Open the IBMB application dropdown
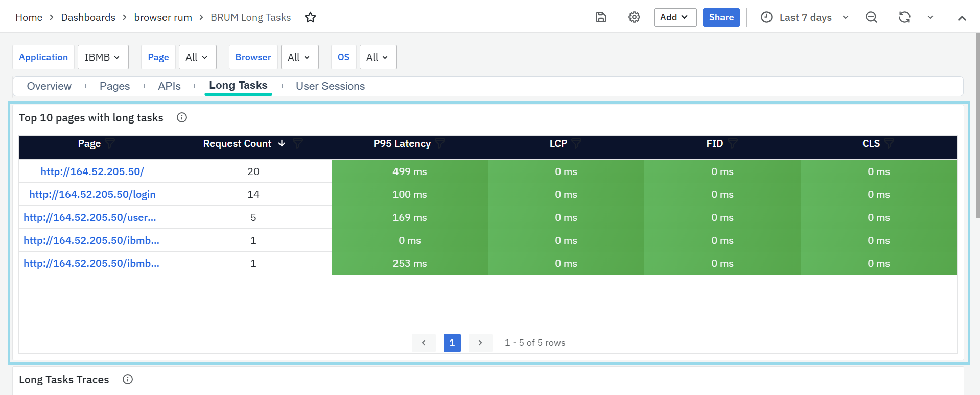Screen dimensions: 980x395 point(103,57)
